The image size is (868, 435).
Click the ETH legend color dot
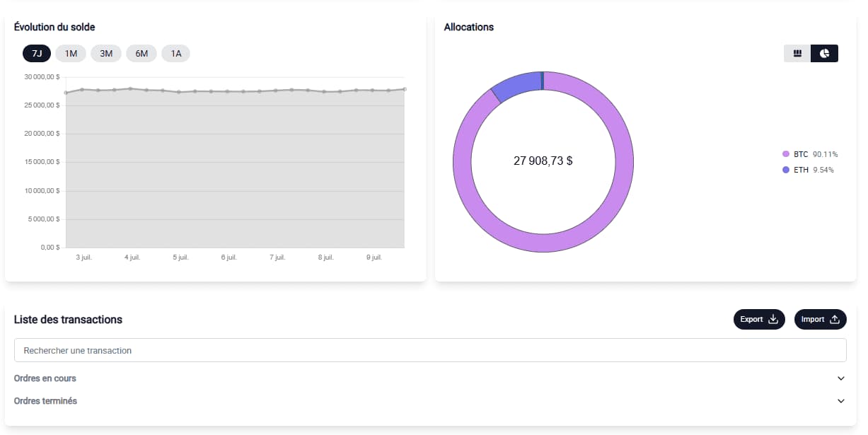tap(786, 170)
